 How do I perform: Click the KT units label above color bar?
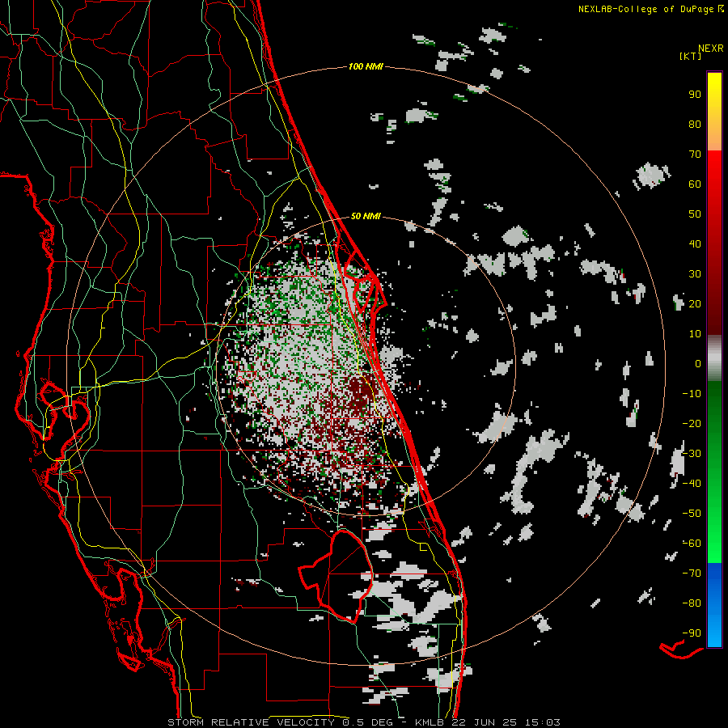point(691,56)
